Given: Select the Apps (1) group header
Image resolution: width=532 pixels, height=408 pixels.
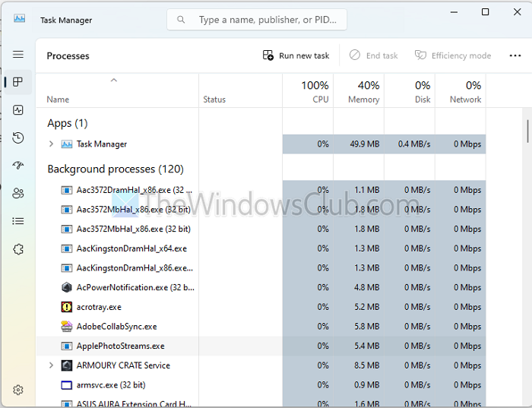Looking at the screenshot, I should (x=68, y=123).
